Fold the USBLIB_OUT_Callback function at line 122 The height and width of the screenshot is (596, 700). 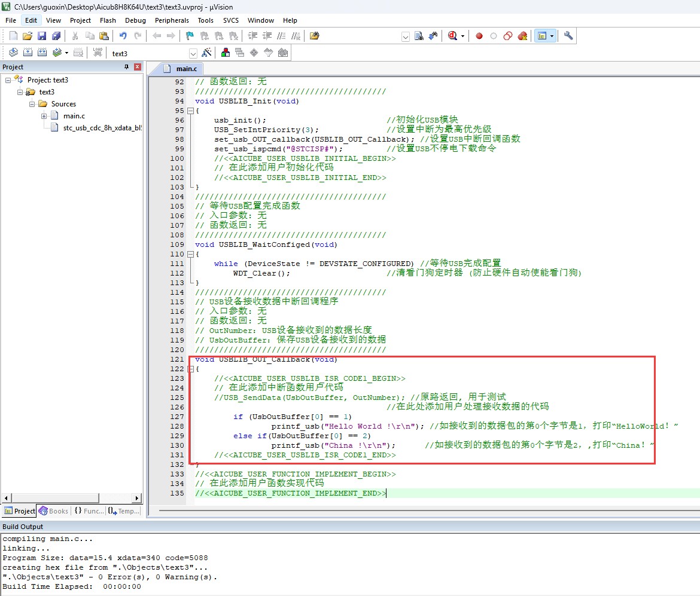click(190, 369)
